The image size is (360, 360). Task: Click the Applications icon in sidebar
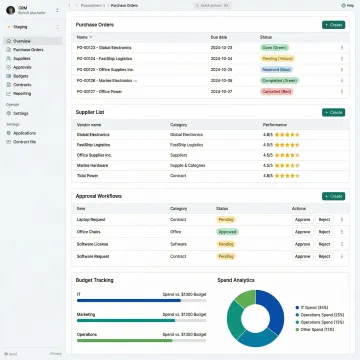pos(9,133)
